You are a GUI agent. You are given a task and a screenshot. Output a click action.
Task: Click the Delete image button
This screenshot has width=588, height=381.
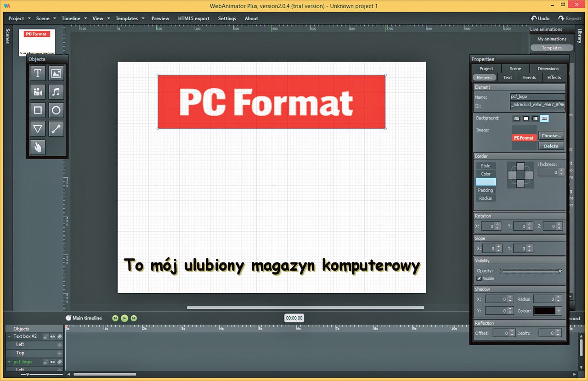coord(551,146)
